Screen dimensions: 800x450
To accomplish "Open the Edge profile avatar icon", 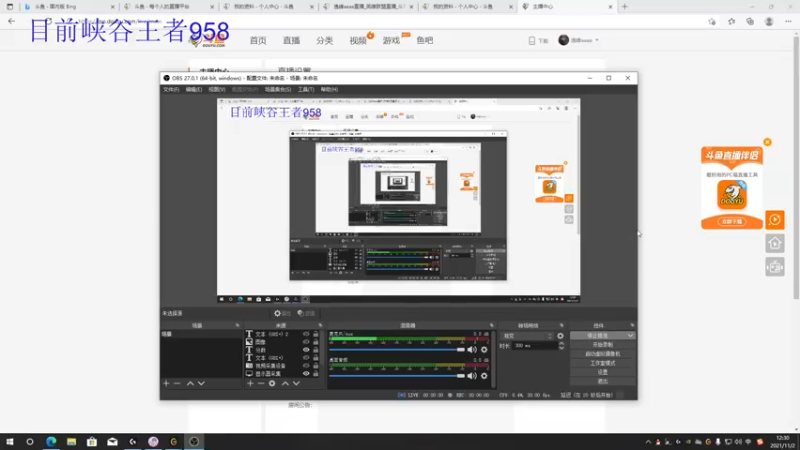I will (769, 21).
